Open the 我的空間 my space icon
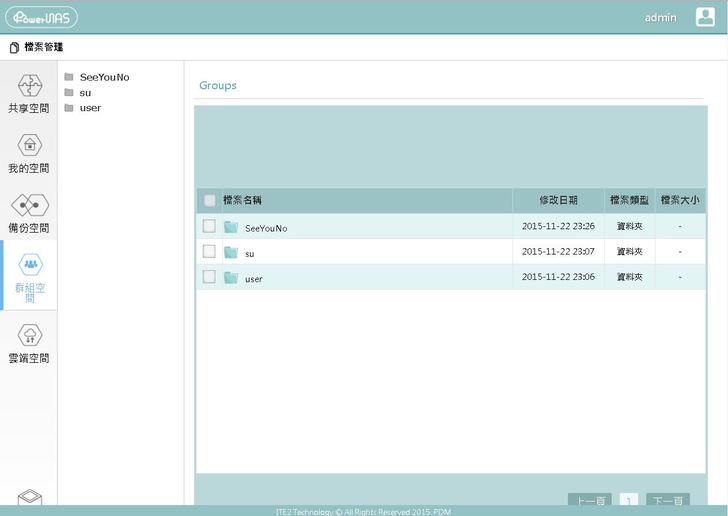 29,145
